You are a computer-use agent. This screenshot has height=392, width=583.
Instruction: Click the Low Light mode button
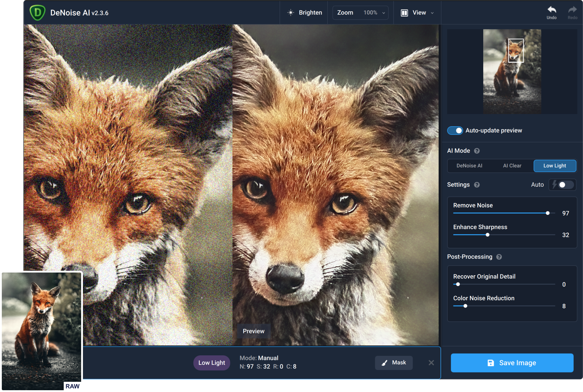[554, 165]
